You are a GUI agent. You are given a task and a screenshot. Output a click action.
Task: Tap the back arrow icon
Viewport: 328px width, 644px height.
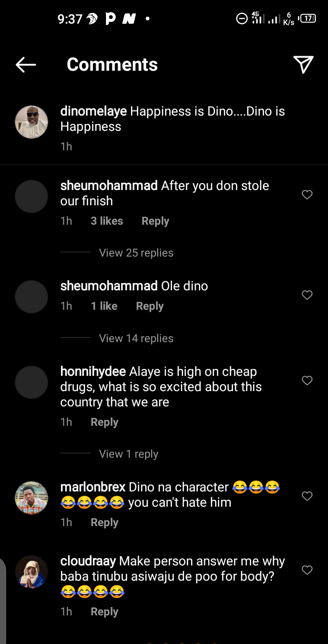pyautogui.click(x=26, y=65)
